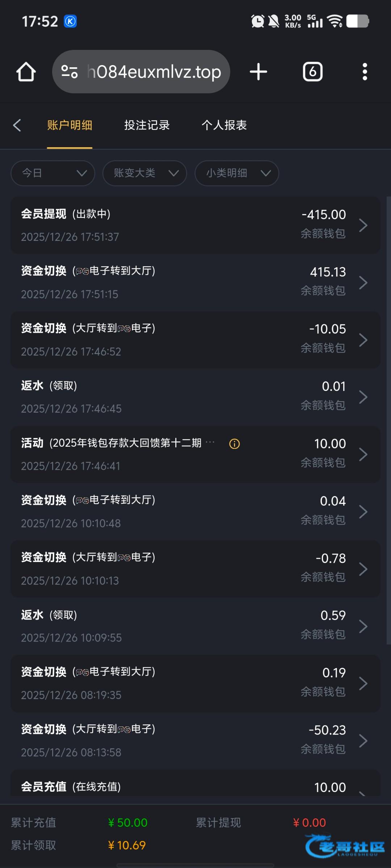Tap the address bar URL field

(154, 72)
